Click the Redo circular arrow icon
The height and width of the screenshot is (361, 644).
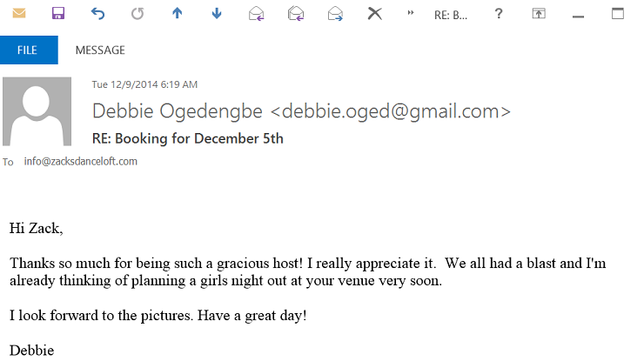[138, 14]
